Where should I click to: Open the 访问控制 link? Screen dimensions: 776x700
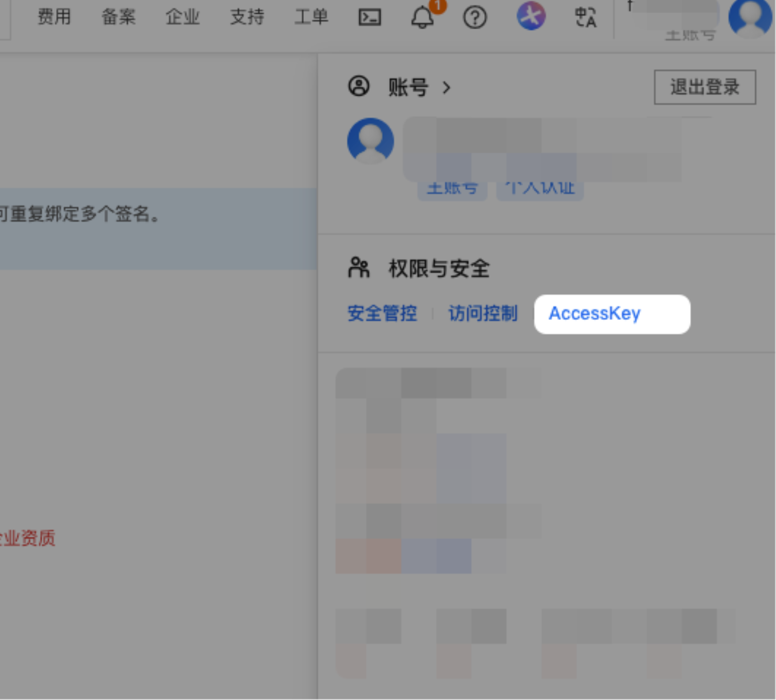point(482,314)
